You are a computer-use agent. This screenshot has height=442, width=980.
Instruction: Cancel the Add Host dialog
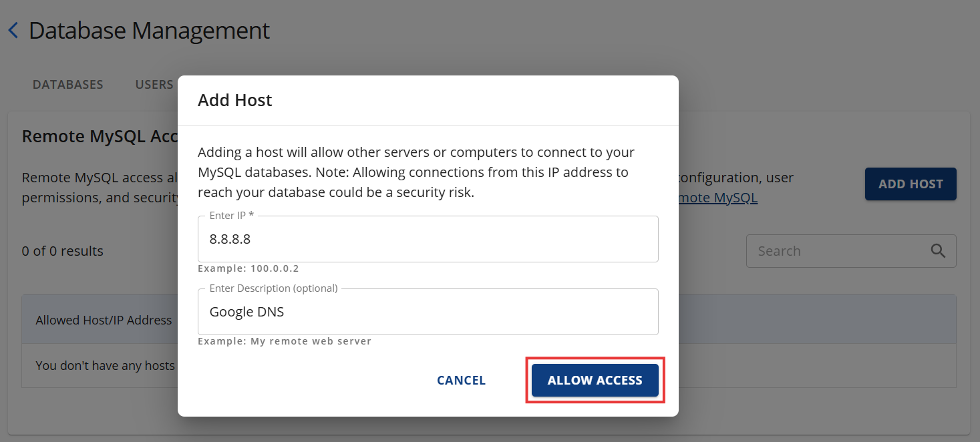461,381
